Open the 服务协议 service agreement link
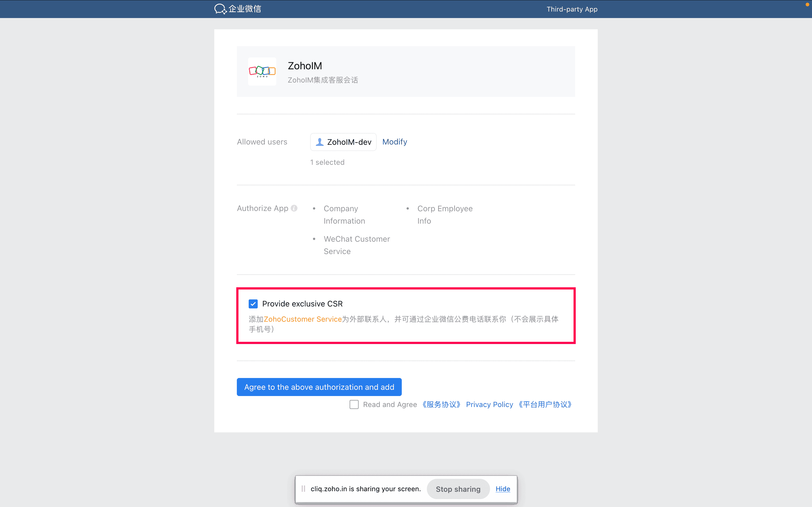Viewport: 812px width, 507px height. coord(441,404)
